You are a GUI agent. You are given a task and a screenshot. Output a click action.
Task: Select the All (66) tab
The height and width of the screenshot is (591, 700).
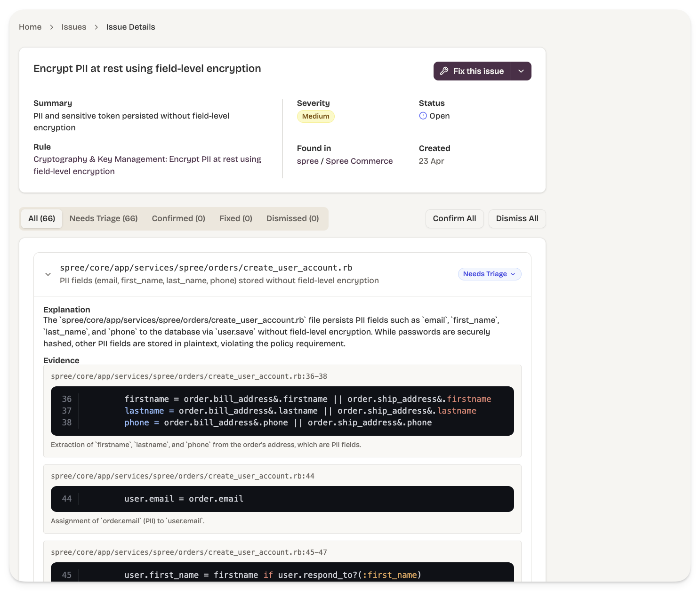(x=41, y=218)
